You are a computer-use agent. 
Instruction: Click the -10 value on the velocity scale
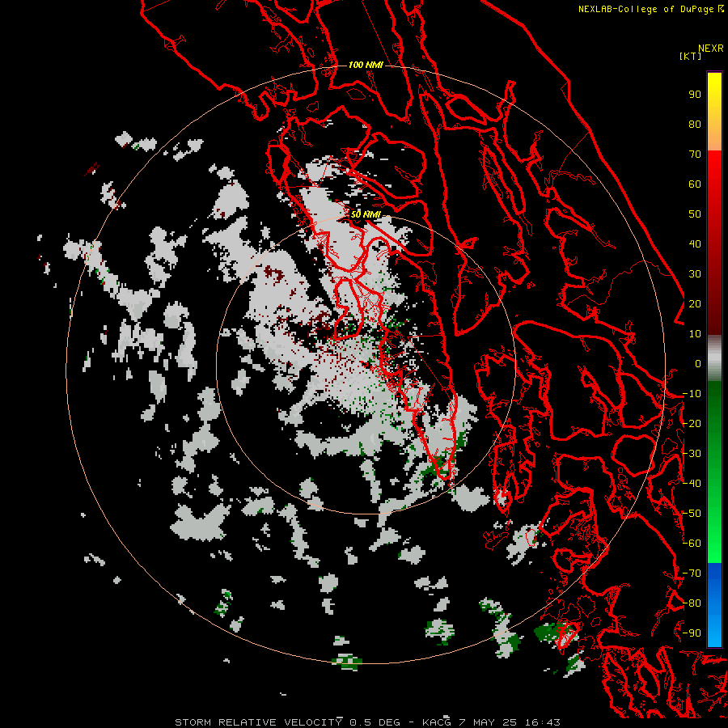coord(692,394)
